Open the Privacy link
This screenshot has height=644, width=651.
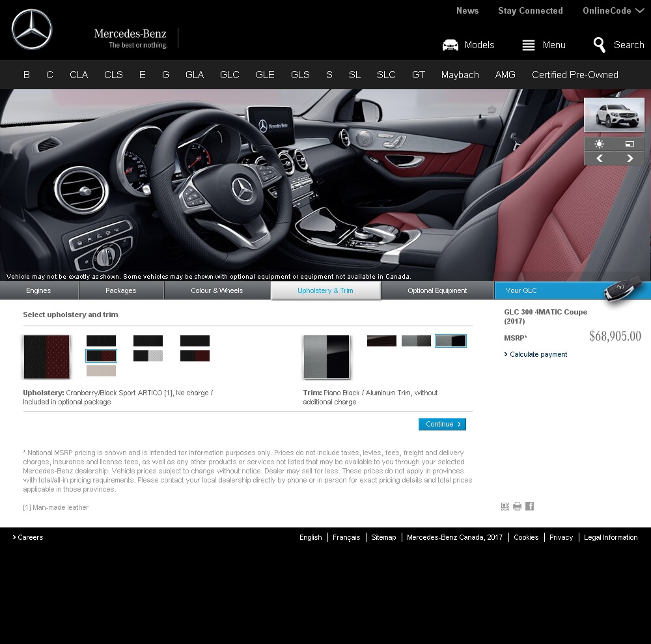(561, 537)
